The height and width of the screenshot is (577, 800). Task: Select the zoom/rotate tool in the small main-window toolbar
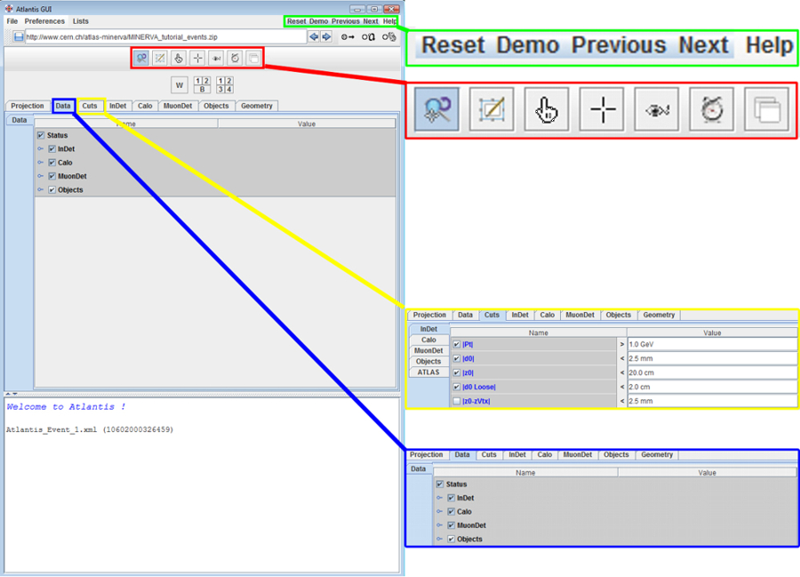142,59
